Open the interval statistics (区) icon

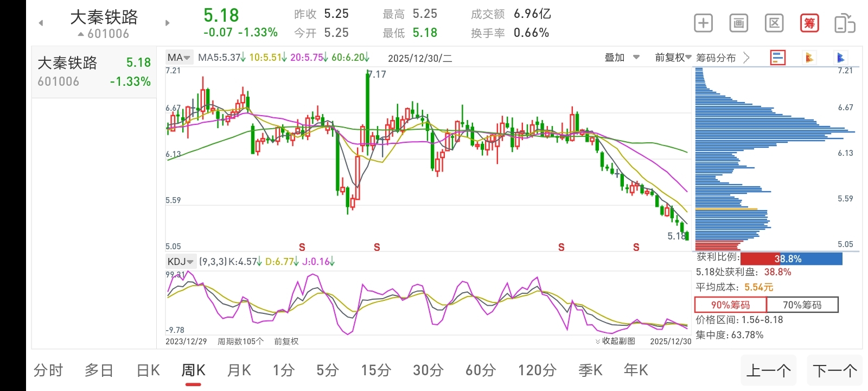pyautogui.click(x=774, y=23)
